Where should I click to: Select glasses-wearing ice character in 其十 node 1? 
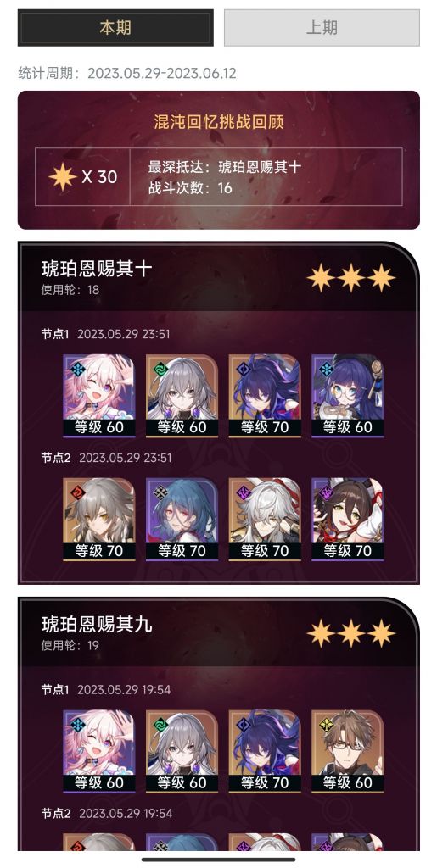pos(347,396)
